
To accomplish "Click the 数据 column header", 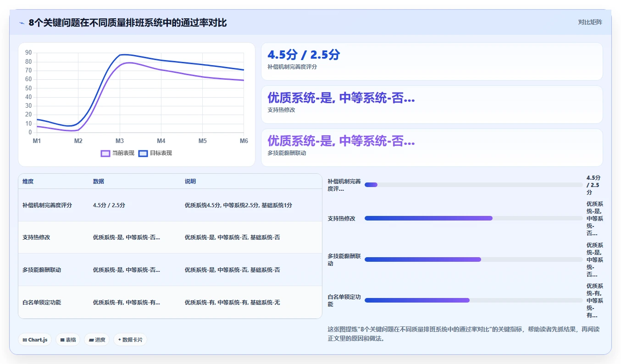I will pyautogui.click(x=99, y=182).
